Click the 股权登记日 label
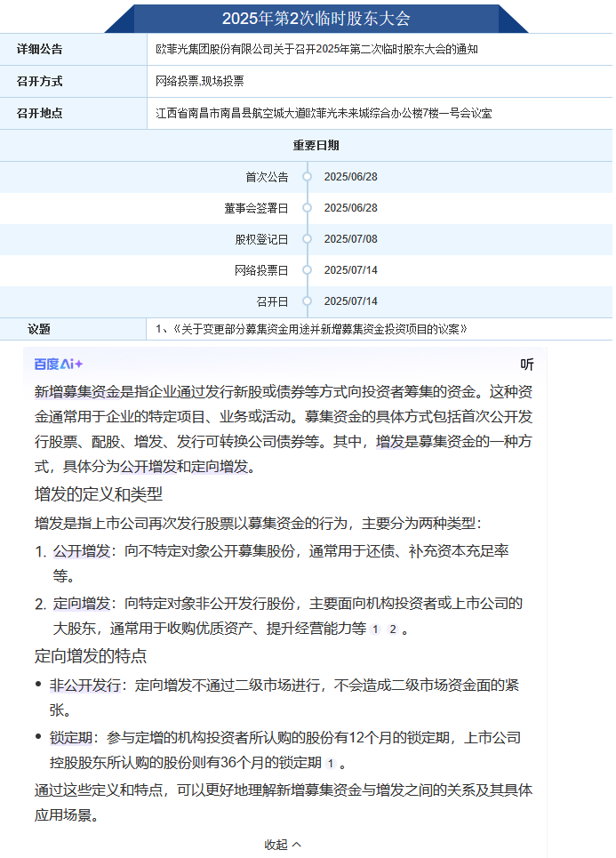 coord(261,239)
